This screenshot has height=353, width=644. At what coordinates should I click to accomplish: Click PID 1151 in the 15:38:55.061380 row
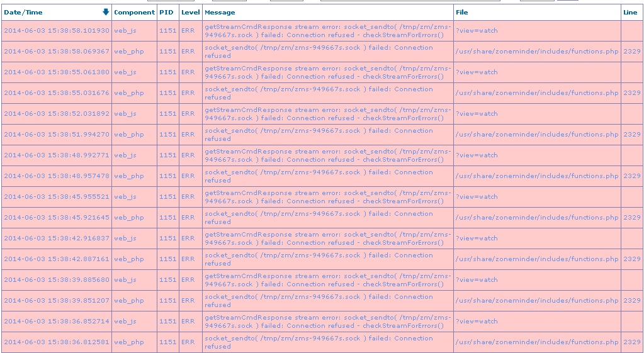(167, 72)
